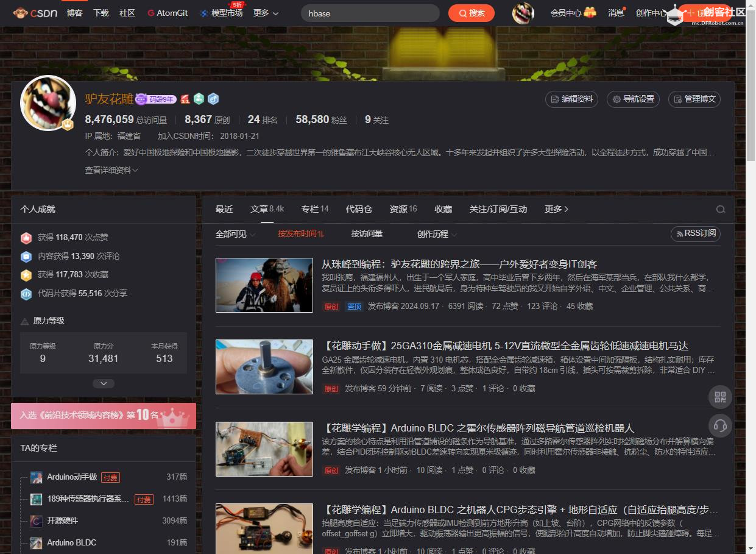The height and width of the screenshot is (554, 756).
Task: Switch to the 专栏 14 tab
Action: (x=315, y=209)
